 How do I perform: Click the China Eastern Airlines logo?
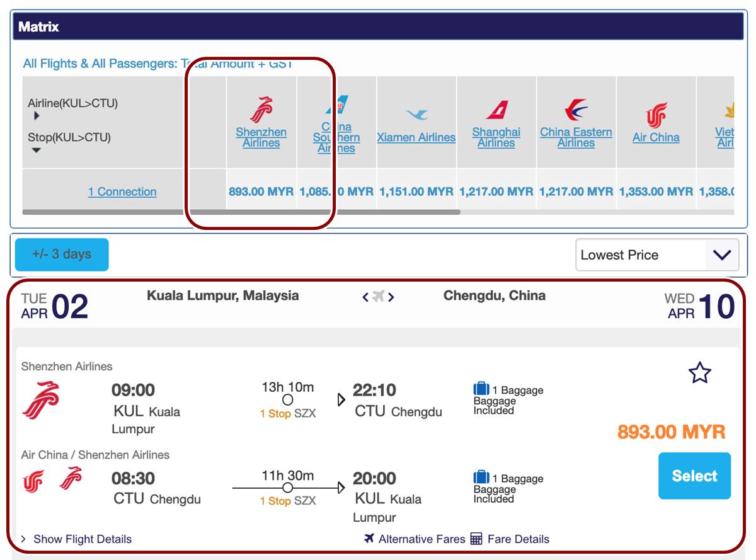(576, 110)
